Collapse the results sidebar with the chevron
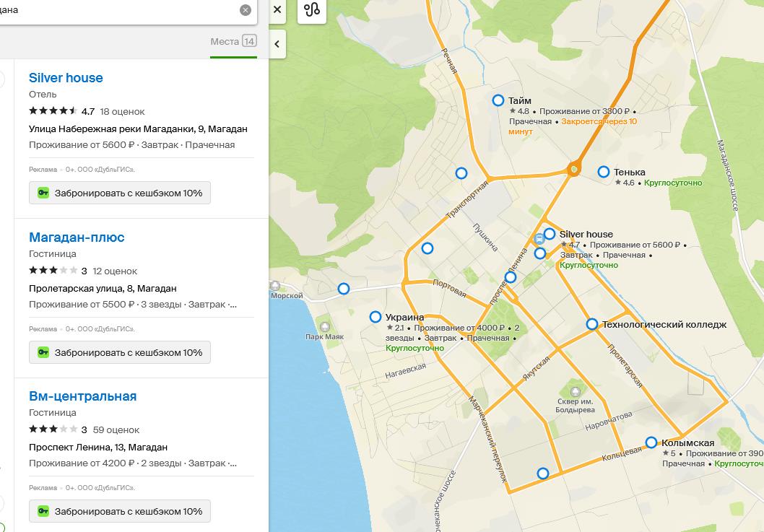The height and width of the screenshot is (532, 764). pyautogui.click(x=277, y=44)
